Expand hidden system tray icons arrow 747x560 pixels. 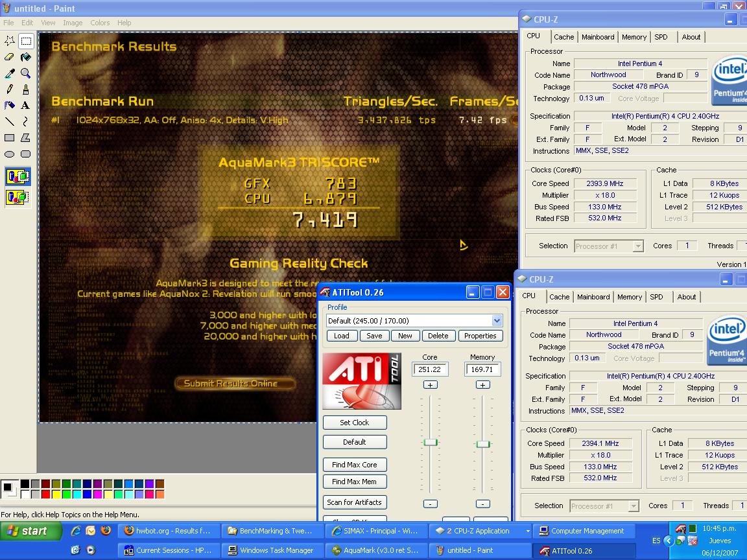click(669, 541)
